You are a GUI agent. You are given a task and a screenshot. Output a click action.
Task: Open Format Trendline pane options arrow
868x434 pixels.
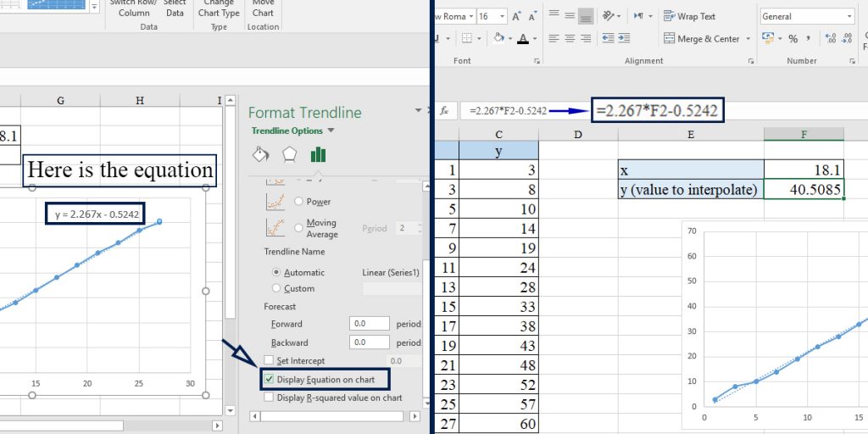(419, 111)
